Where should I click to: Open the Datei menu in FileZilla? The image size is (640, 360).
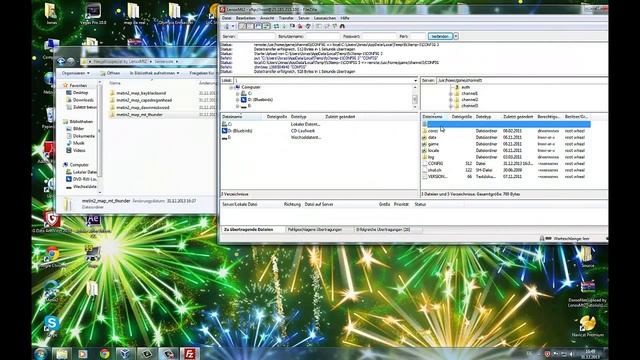[x=227, y=18]
